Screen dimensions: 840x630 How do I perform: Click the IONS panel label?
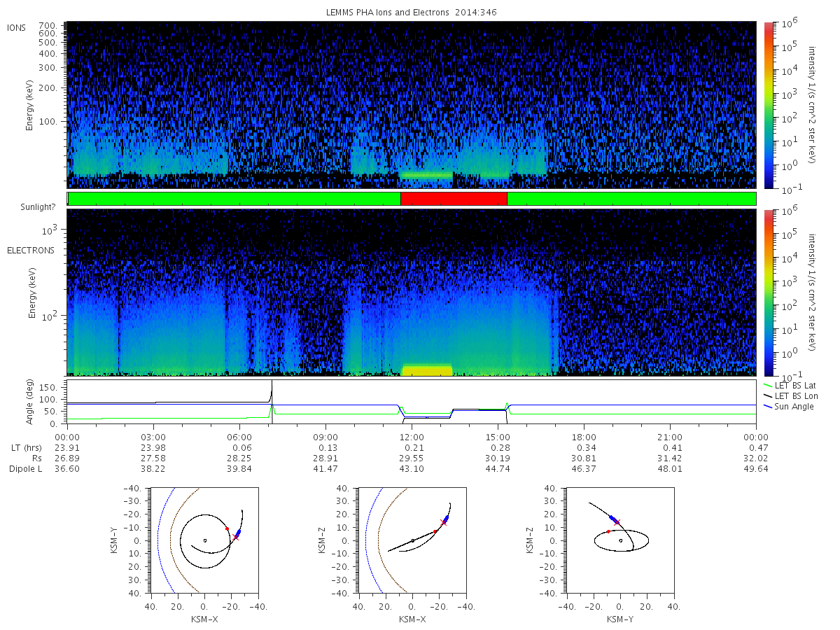click(17, 27)
